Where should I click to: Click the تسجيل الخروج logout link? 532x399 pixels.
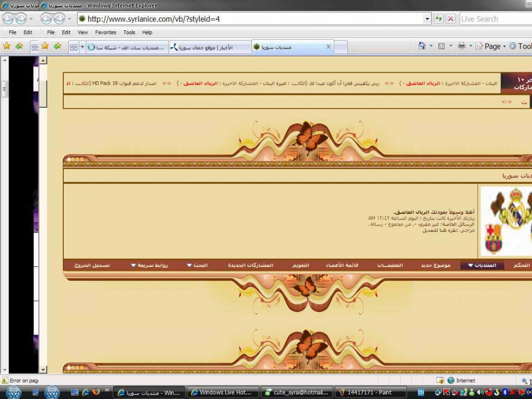pos(92,265)
